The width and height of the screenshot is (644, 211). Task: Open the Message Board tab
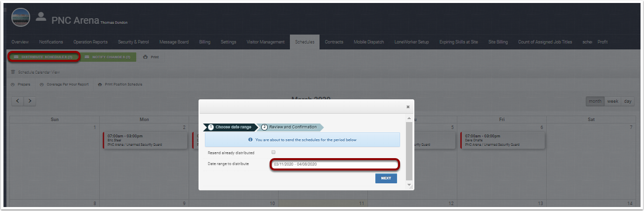click(x=174, y=42)
